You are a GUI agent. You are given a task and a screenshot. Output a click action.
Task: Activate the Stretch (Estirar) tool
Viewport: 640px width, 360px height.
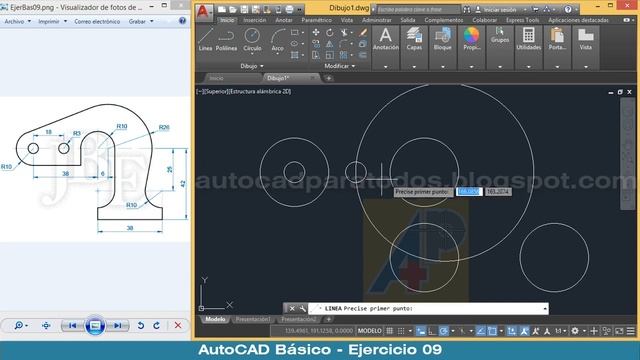tap(316, 55)
